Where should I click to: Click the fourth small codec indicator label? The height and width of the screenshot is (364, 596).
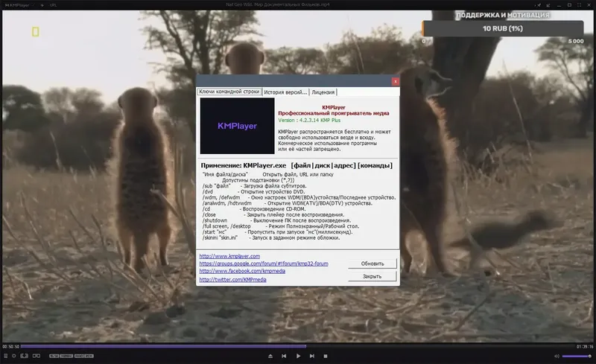[89, 356]
